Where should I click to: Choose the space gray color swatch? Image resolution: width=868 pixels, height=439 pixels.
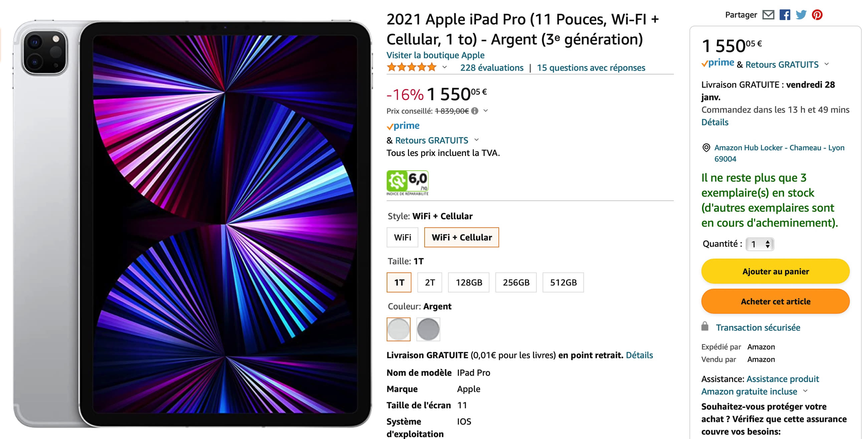(x=428, y=329)
